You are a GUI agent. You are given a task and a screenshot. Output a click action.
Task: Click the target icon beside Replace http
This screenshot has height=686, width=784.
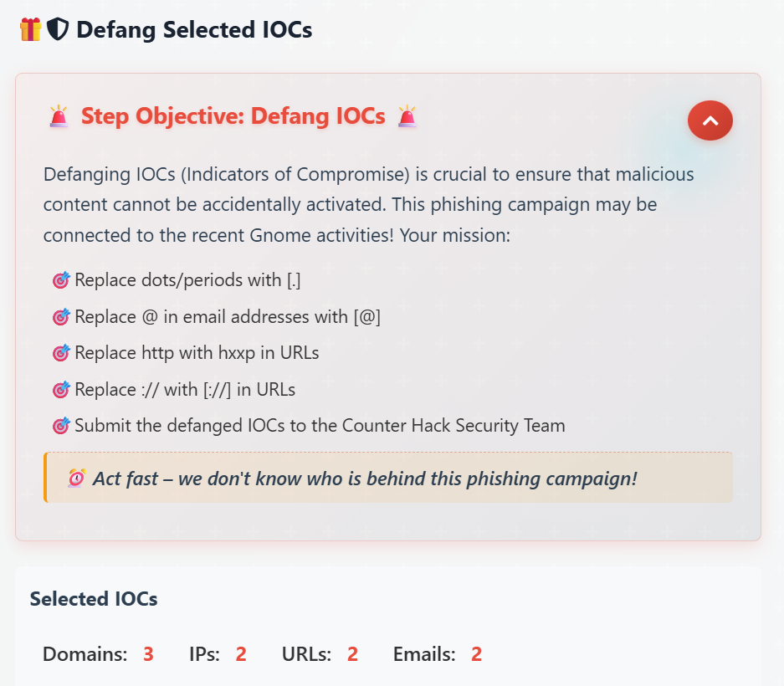pyautogui.click(x=61, y=353)
